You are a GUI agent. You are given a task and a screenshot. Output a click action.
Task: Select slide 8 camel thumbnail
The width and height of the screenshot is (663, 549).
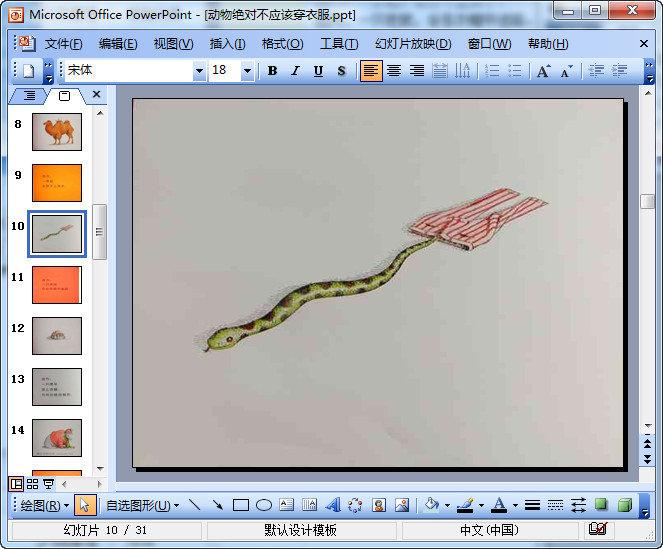point(57,132)
